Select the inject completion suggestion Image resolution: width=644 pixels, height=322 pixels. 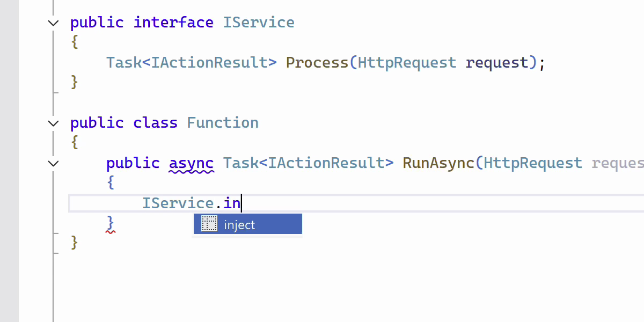tap(239, 225)
